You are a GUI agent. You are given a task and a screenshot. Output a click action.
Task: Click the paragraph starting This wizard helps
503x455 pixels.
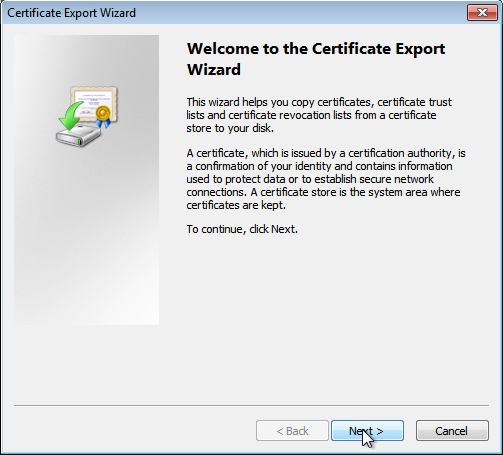319,115
